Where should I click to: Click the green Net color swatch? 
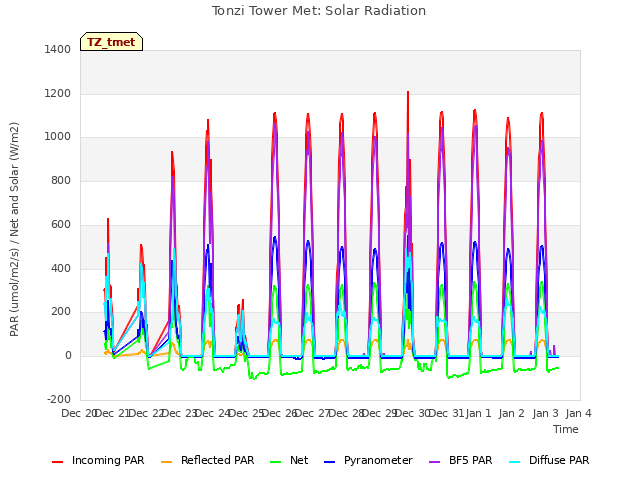point(276,462)
